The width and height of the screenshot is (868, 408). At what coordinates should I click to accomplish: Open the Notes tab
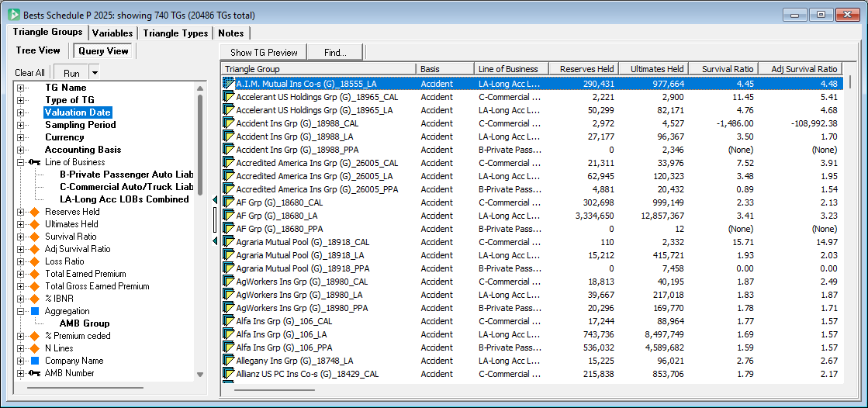(231, 33)
